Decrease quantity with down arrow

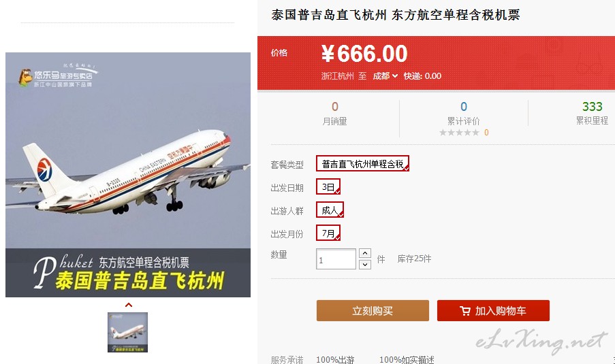pos(365,265)
